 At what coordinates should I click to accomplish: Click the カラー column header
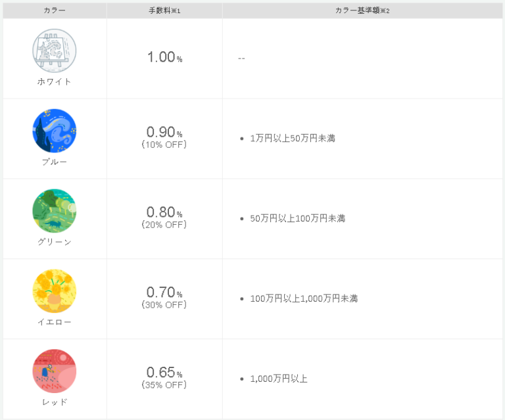click(55, 11)
